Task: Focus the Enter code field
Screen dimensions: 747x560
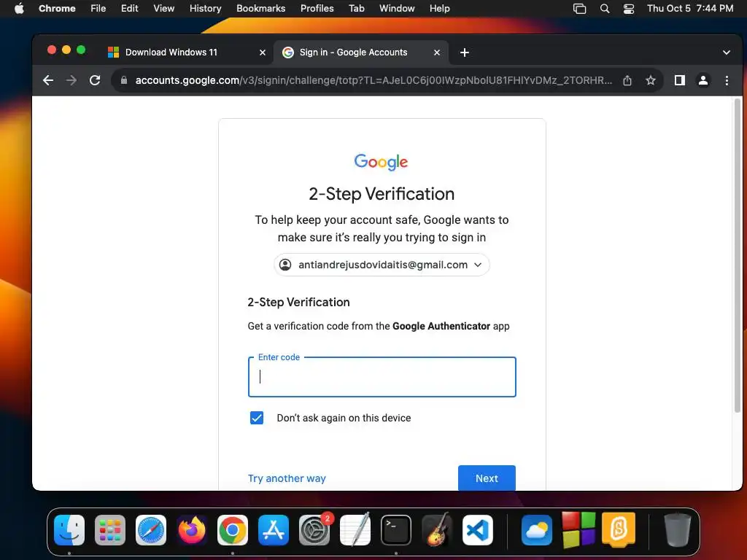Action: point(382,377)
